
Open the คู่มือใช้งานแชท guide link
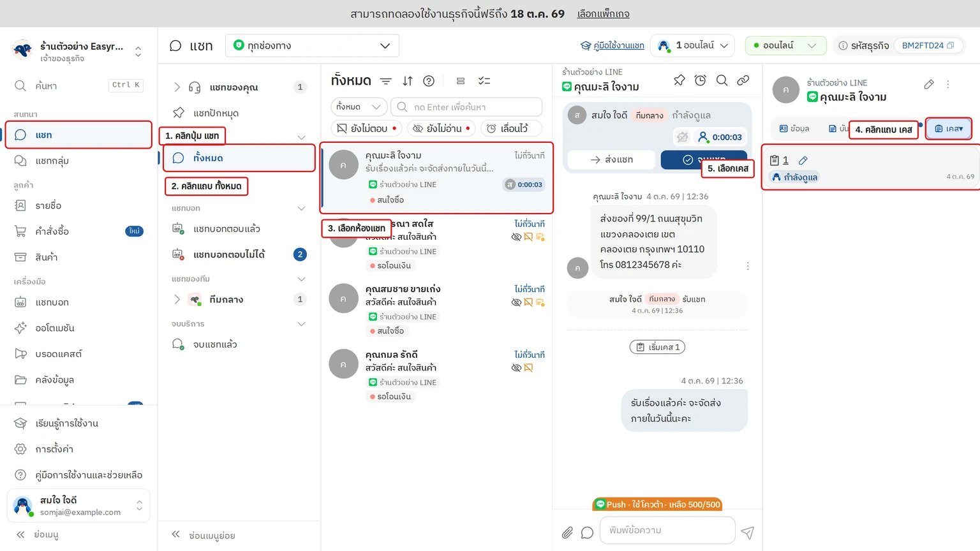click(x=612, y=45)
